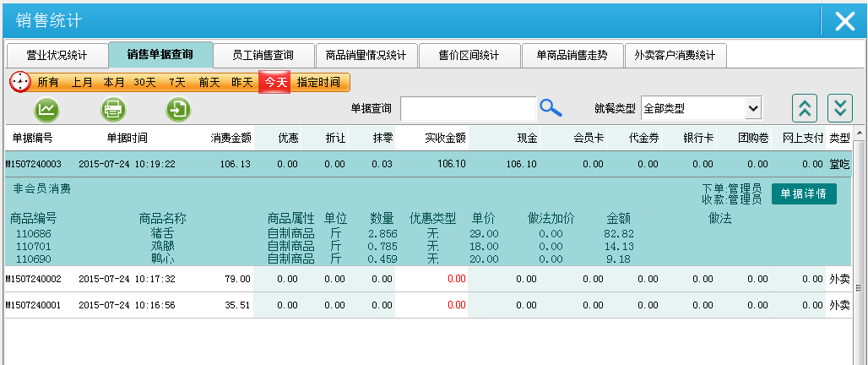Choose the 指定时间 custom range filter
This screenshot has height=365, width=868.
coord(318,82)
